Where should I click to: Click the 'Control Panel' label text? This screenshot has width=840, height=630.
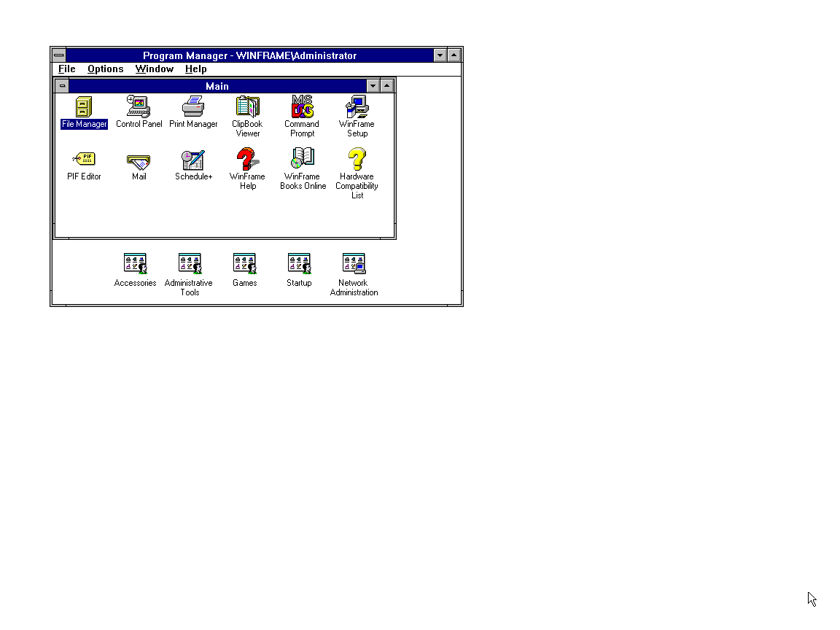pyautogui.click(x=139, y=124)
